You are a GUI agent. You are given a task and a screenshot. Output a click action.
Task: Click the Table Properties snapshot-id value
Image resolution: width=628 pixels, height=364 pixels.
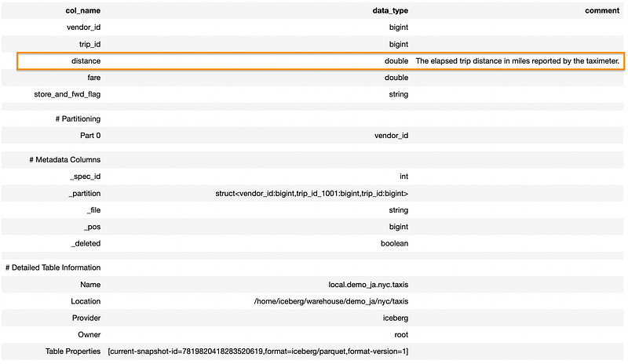coord(258,351)
